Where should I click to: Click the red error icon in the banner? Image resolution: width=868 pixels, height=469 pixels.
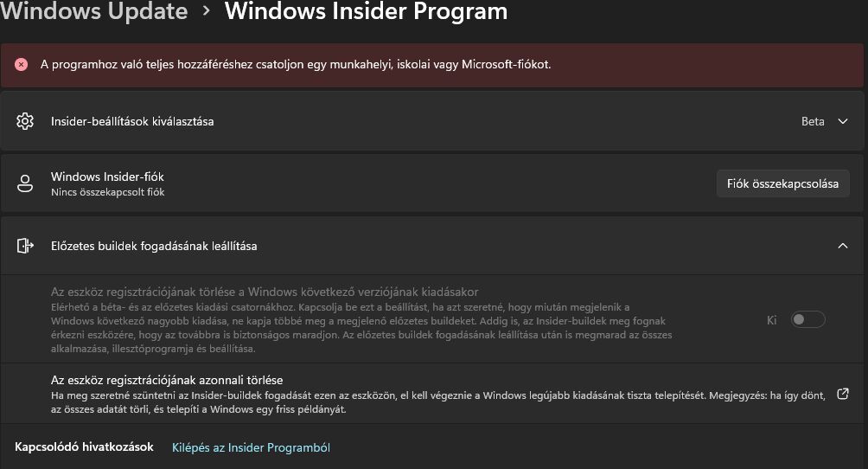pos(22,64)
